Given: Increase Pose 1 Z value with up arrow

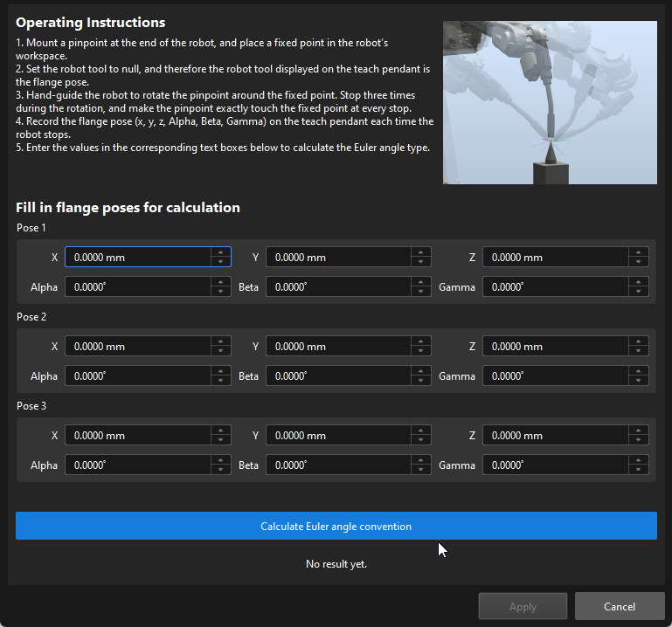Looking at the screenshot, I should [639, 252].
